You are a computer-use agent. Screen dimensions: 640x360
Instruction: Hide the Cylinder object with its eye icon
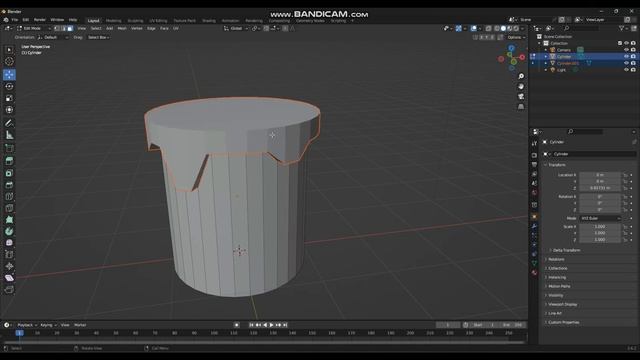coord(627,56)
